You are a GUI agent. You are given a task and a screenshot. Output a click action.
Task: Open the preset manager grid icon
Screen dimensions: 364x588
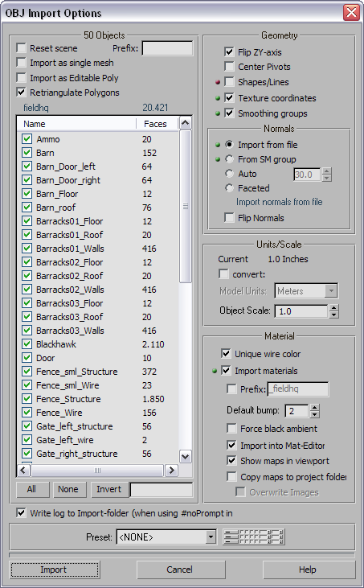click(x=254, y=537)
